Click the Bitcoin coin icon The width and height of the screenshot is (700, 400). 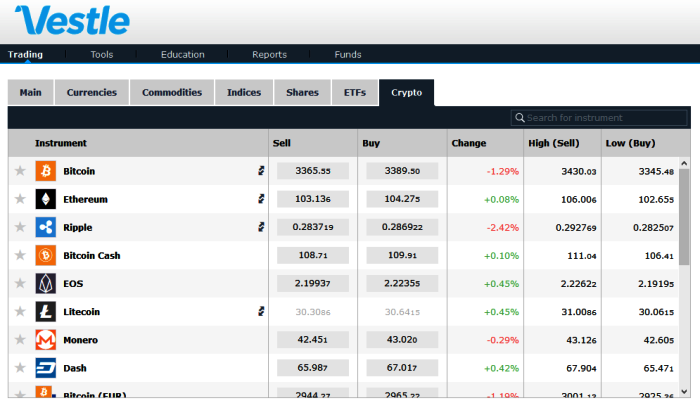pyautogui.click(x=46, y=171)
